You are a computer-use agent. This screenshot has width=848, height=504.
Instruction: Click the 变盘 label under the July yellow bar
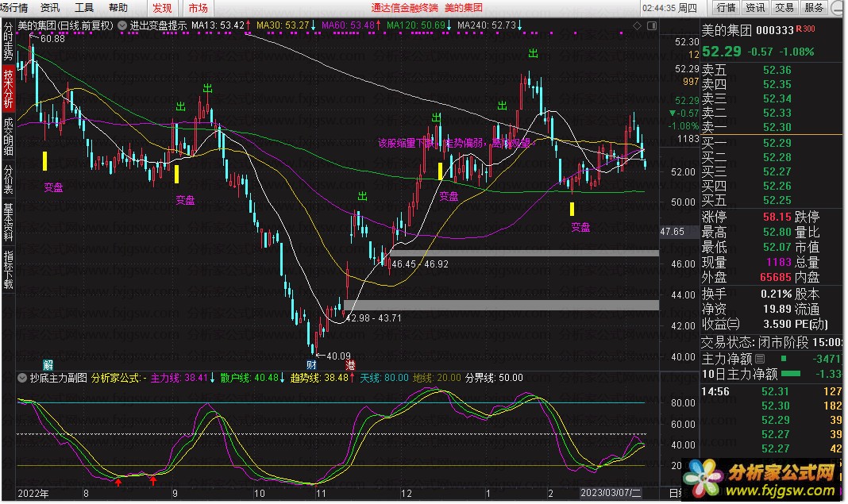[53, 187]
